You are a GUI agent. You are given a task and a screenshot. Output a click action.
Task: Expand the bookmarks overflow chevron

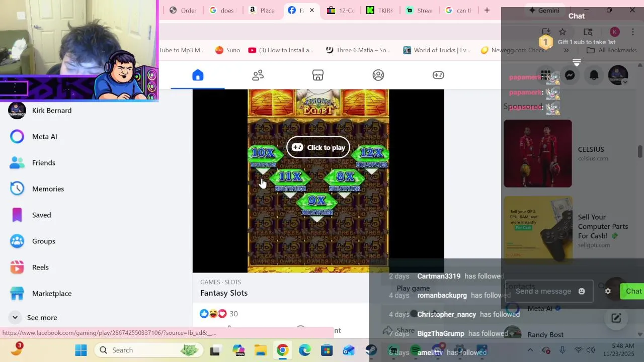567,50
